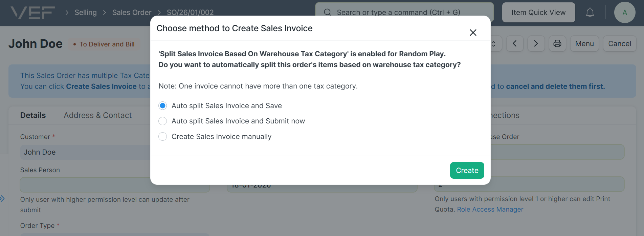Open the user avatar menu
The height and width of the screenshot is (236, 644).
[x=624, y=13]
